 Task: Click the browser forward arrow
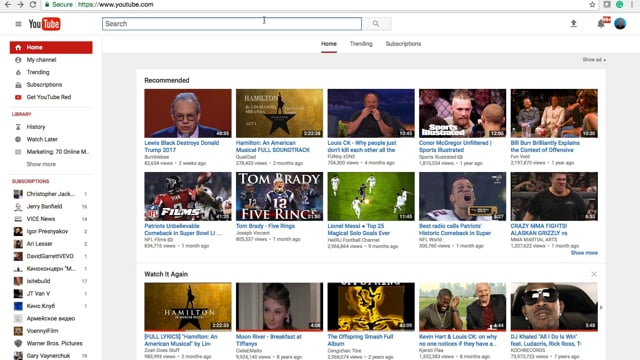coord(20,4)
